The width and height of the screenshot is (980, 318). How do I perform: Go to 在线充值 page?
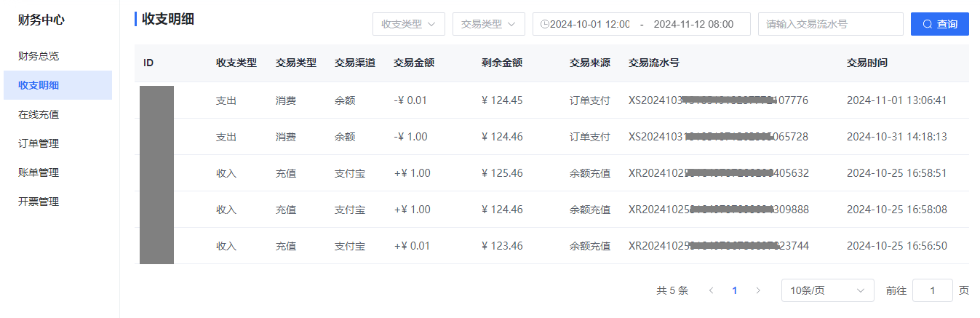[x=39, y=114]
